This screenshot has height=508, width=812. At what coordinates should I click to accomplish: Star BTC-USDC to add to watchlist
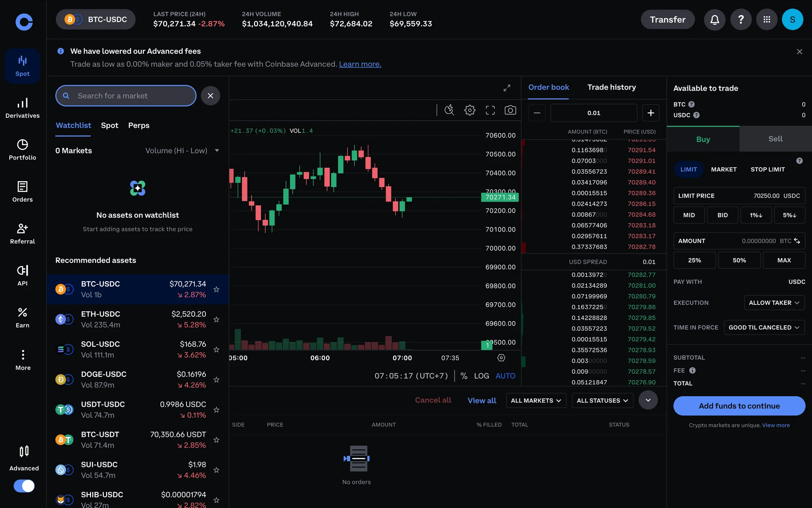point(216,290)
